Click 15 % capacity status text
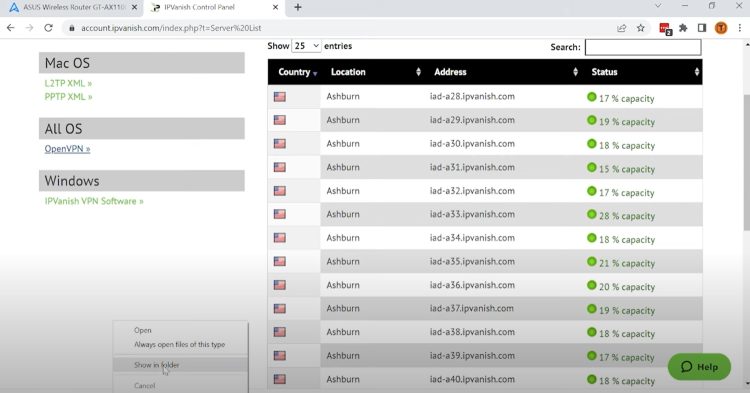 tap(627, 169)
